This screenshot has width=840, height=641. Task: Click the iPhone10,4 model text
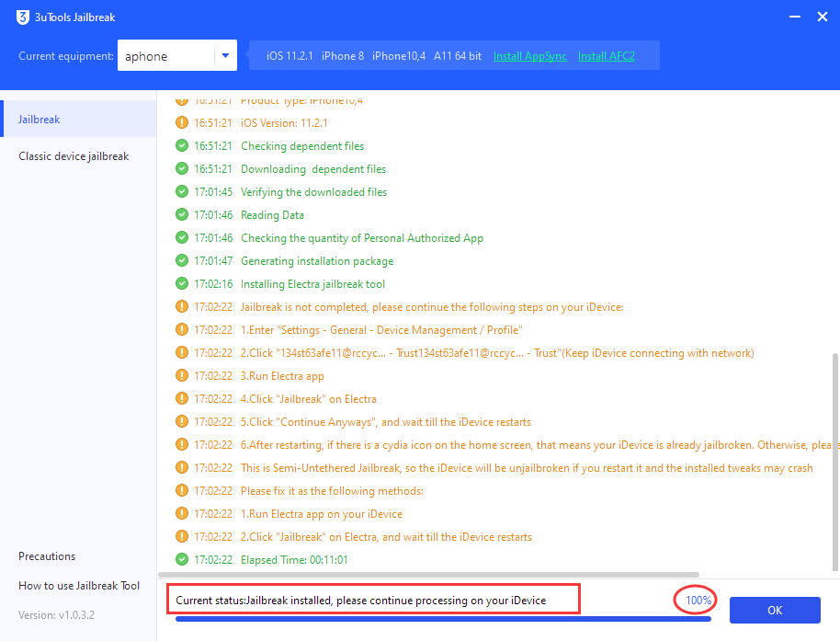399,56
